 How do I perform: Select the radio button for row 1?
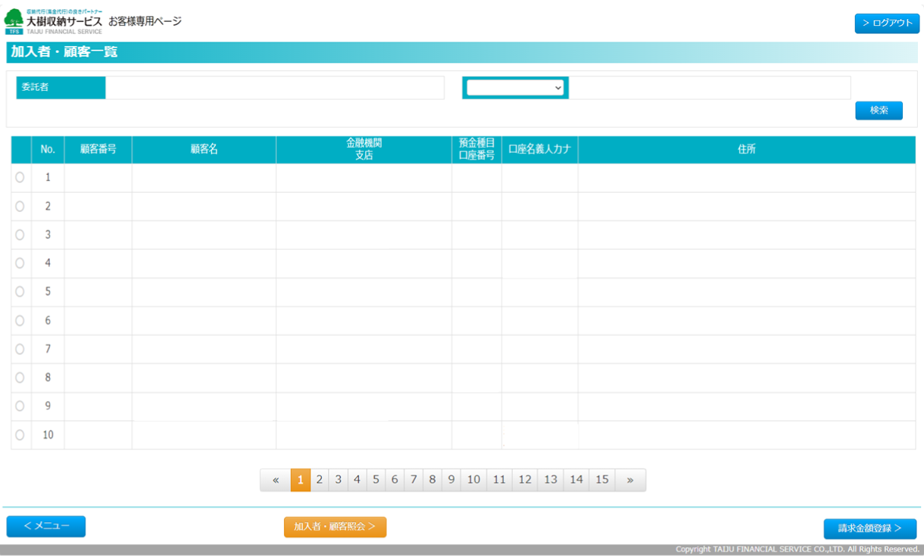click(20, 178)
